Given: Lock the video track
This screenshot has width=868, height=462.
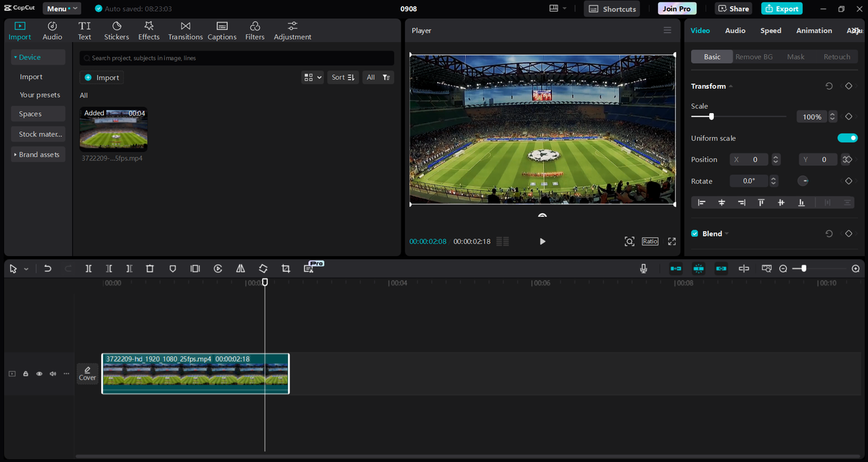Looking at the screenshot, I should coord(26,374).
